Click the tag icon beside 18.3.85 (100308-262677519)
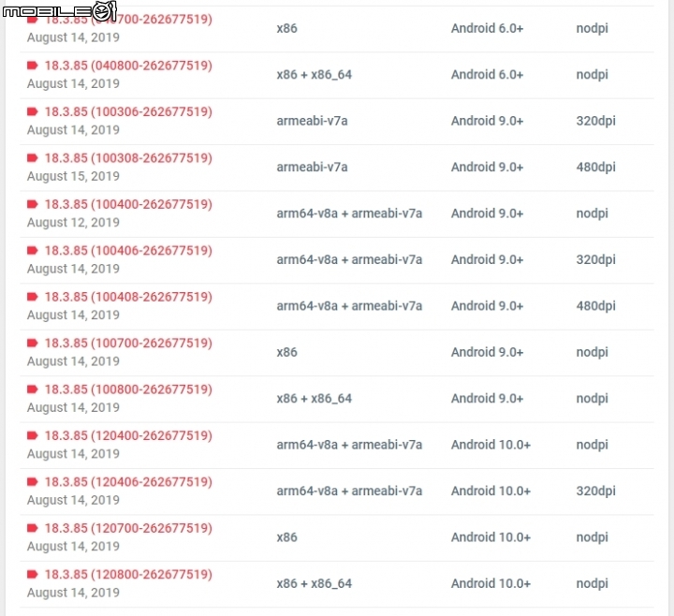This screenshot has width=674, height=616. pos(32,158)
